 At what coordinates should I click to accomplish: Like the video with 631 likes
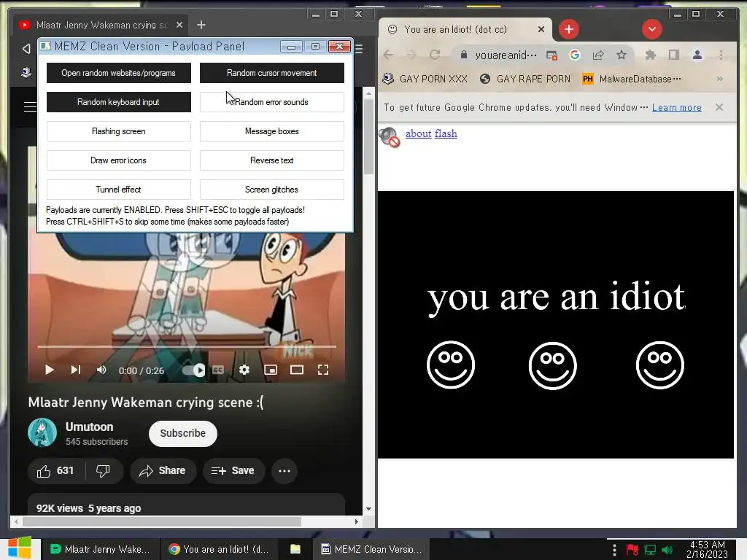56,471
